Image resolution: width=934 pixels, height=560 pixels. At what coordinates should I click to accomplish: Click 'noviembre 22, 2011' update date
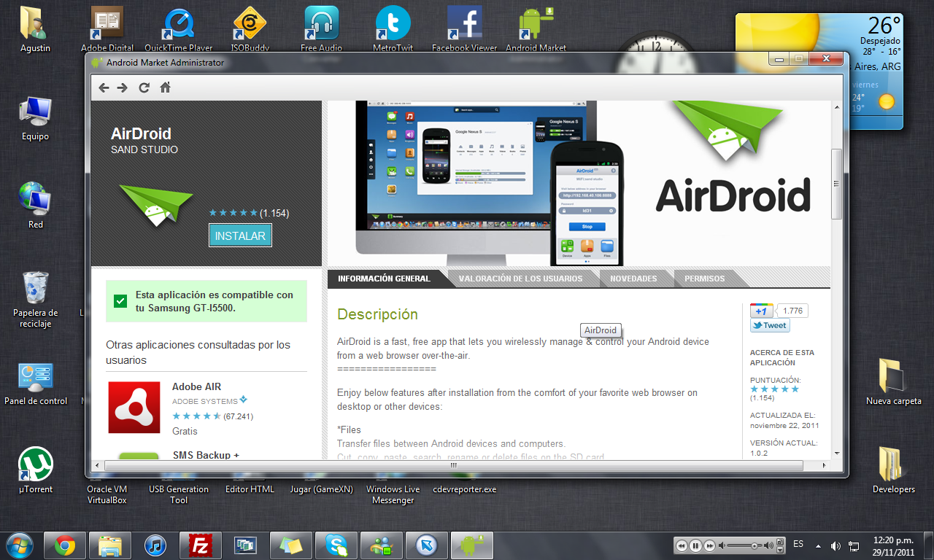pos(784,425)
